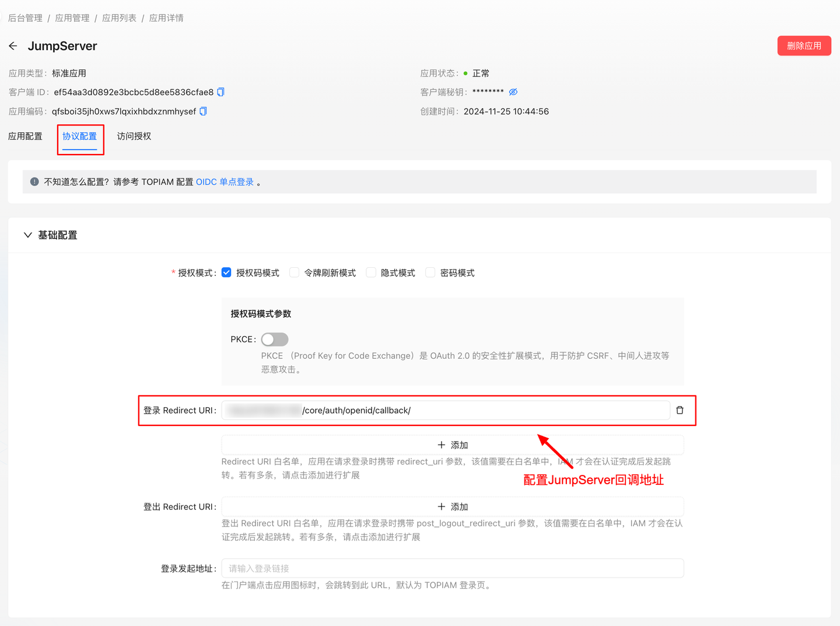Toggle the PKCE switch on
Image resolution: width=840 pixels, height=626 pixels.
[275, 339]
